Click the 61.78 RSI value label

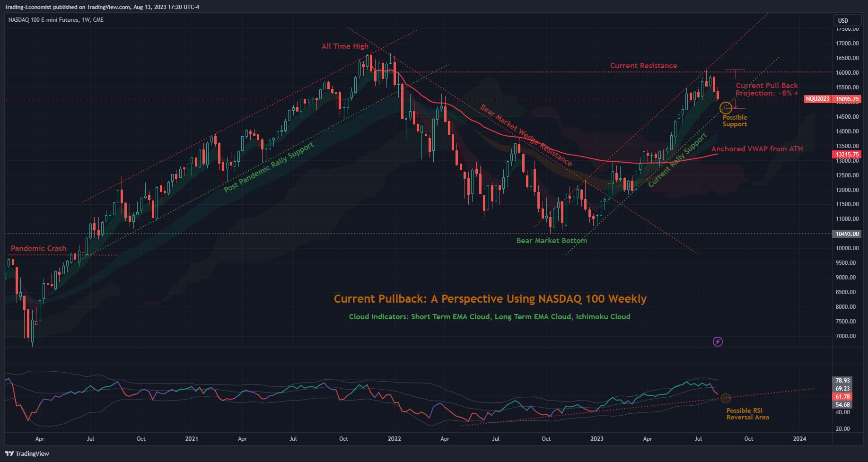pos(842,397)
